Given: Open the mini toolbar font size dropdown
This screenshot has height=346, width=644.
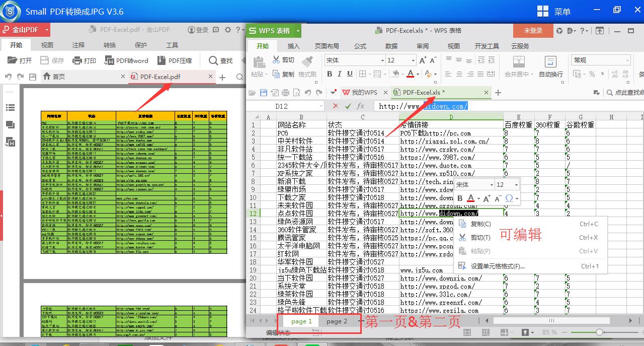Looking at the screenshot, I should pos(516,185).
